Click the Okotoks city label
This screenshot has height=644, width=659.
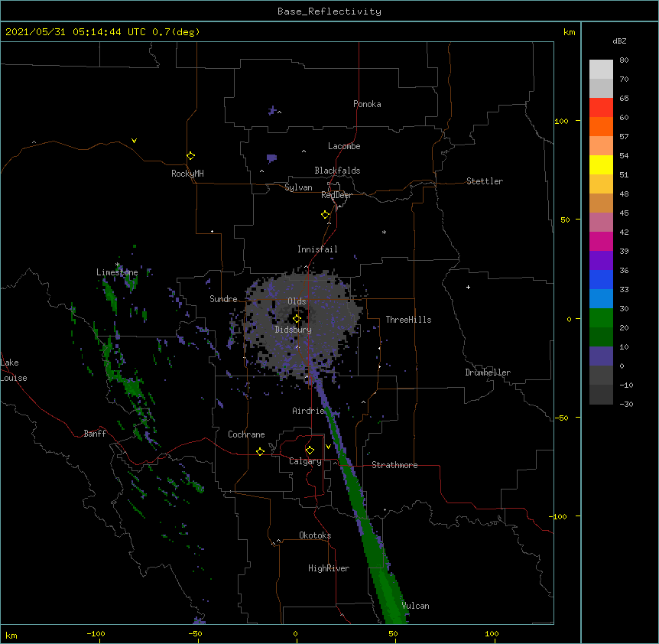coord(315,535)
